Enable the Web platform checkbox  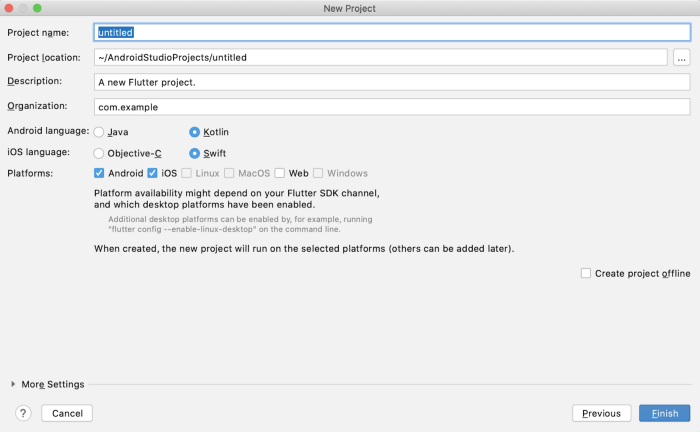coord(280,173)
